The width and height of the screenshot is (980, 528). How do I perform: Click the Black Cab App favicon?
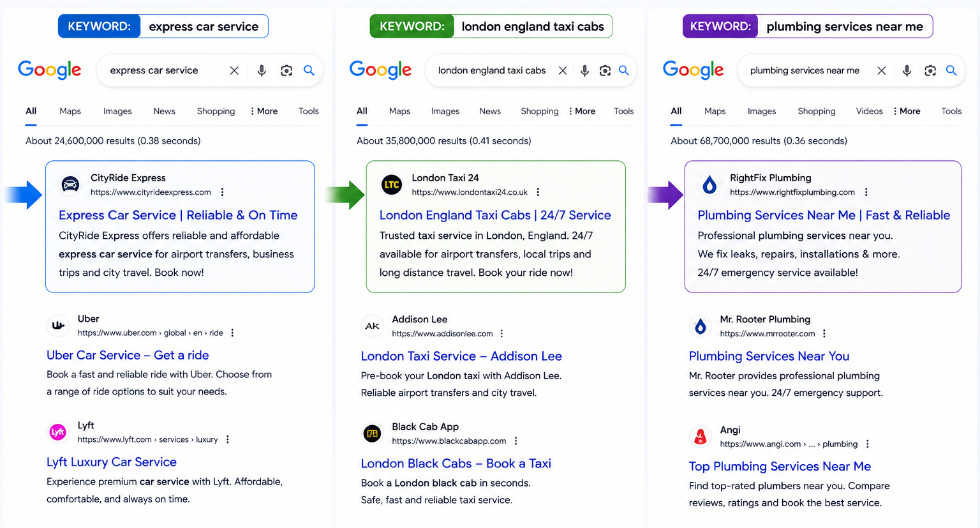point(372,434)
